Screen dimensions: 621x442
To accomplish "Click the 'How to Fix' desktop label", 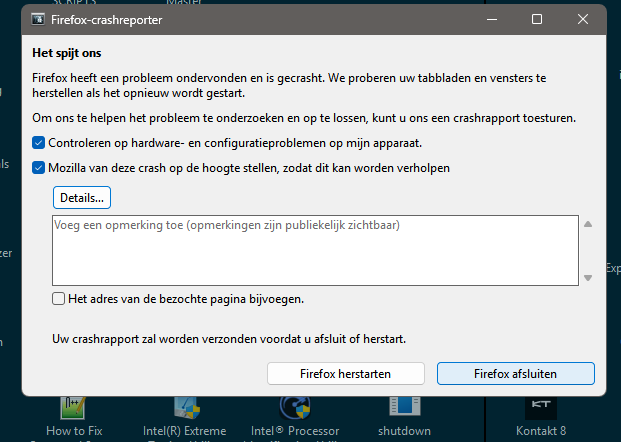I will click(x=74, y=431).
